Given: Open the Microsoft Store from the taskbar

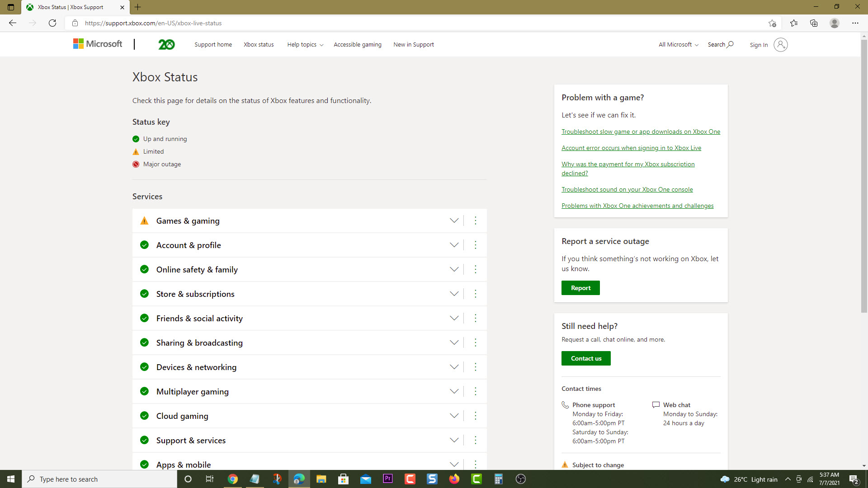Looking at the screenshot, I should (343, 479).
